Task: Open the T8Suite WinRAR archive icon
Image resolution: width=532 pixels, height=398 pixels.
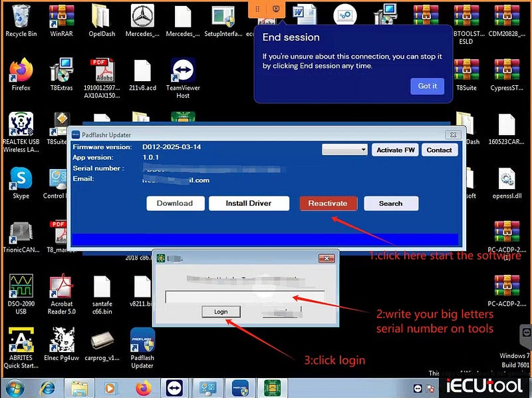Action: tap(466, 74)
